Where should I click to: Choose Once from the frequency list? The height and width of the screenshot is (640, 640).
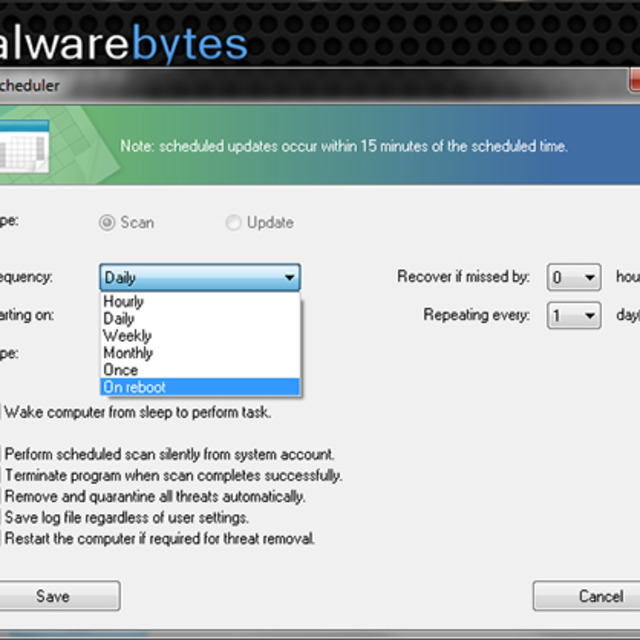(x=200, y=370)
